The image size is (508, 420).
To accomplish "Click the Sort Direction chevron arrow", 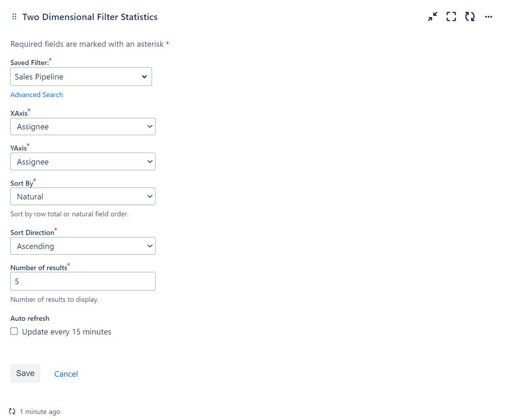I will tap(150, 246).
